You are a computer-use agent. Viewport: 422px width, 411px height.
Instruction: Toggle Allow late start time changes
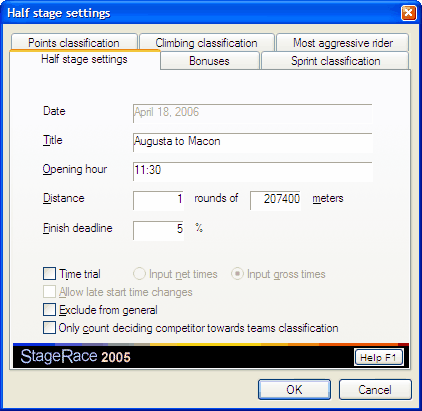49,292
